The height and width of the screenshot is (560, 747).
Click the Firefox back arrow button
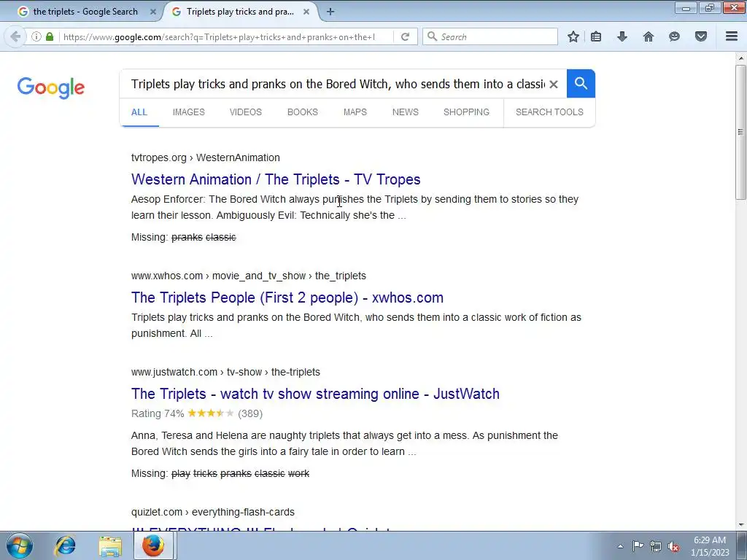(x=15, y=36)
